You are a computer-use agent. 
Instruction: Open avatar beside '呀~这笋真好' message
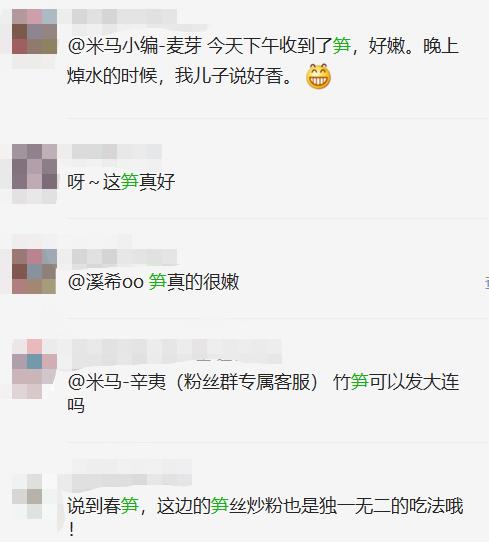(34, 167)
